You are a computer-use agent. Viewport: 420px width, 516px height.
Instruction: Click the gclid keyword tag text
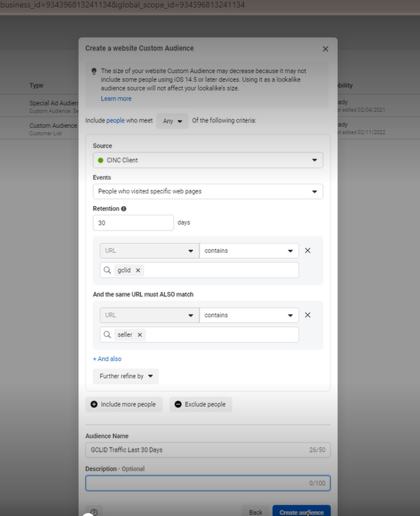124,270
